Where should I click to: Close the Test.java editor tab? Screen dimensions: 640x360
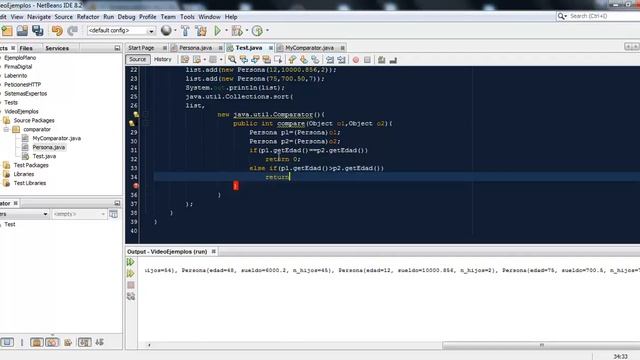click(x=271, y=48)
